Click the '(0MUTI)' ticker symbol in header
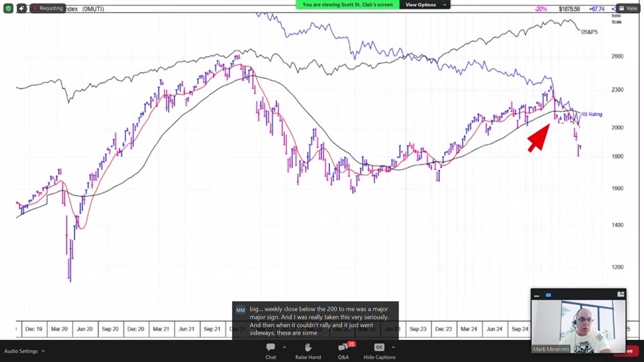Screen dimensions: 644x362 tap(93, 9)
